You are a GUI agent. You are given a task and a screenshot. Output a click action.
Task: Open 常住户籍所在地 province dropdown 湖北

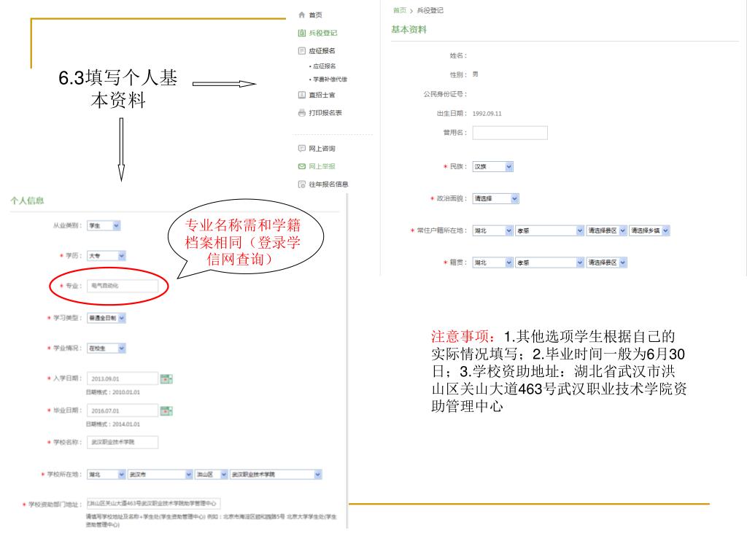point(492,230)
